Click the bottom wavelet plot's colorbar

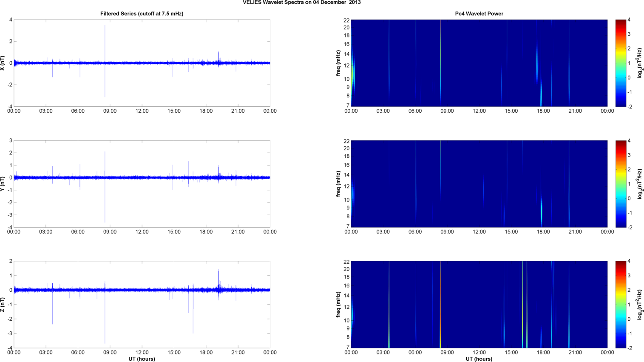(621, 305)
